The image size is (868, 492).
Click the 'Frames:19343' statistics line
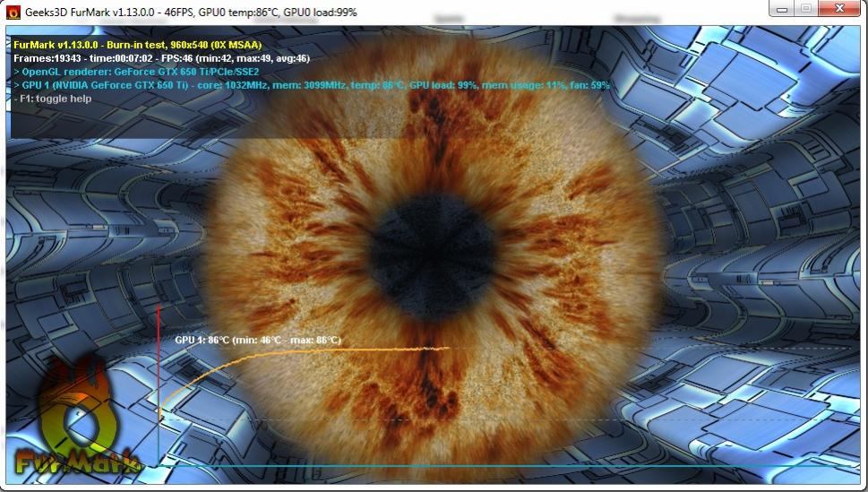coord(161,58)
